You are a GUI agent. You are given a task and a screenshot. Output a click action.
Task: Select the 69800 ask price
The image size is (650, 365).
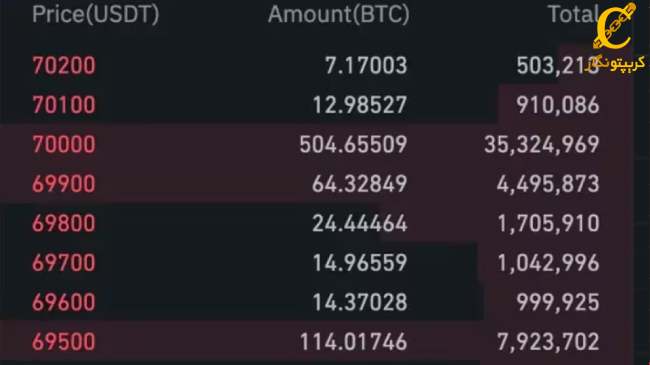(64, 223)
